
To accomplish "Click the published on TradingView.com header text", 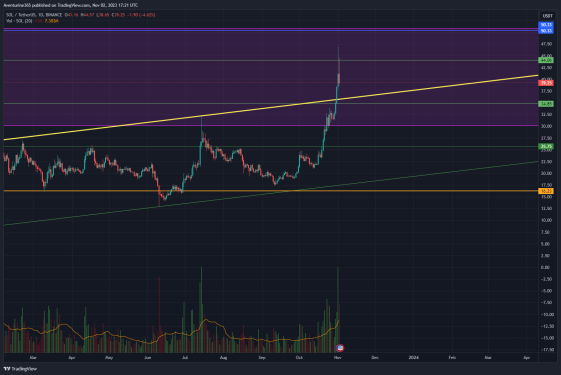I will [x=70, y=5].
